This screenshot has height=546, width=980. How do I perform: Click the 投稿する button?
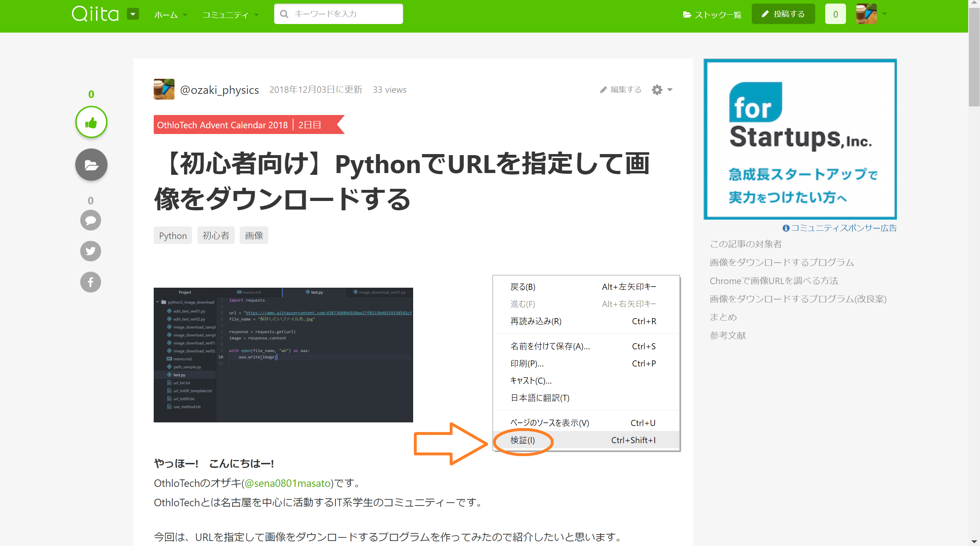tap(783, 14)
